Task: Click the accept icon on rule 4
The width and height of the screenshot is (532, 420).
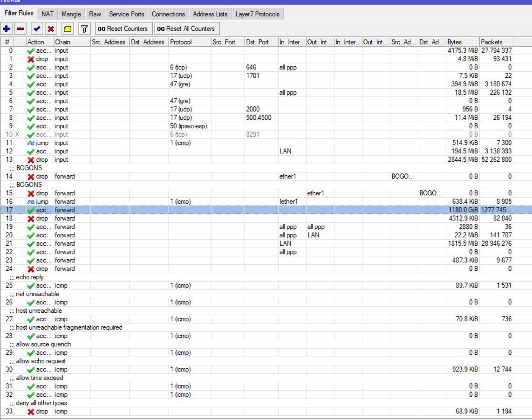Action: pos(31,84)
